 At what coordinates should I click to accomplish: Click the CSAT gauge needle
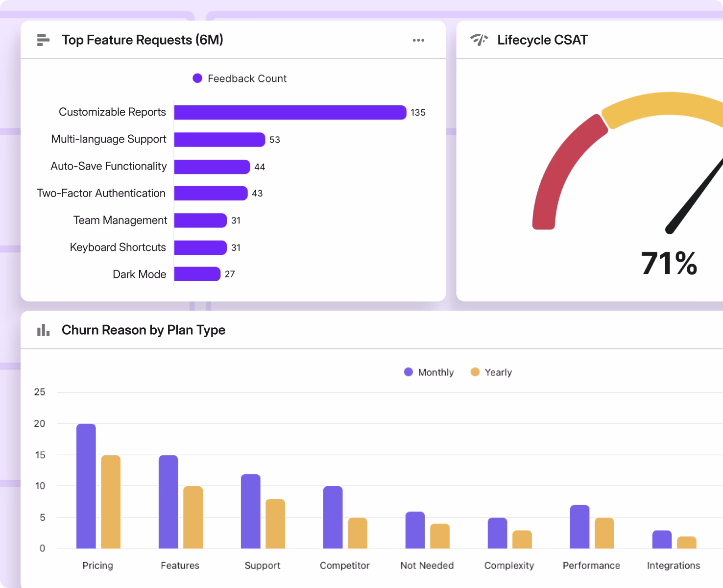click(696, 196)
